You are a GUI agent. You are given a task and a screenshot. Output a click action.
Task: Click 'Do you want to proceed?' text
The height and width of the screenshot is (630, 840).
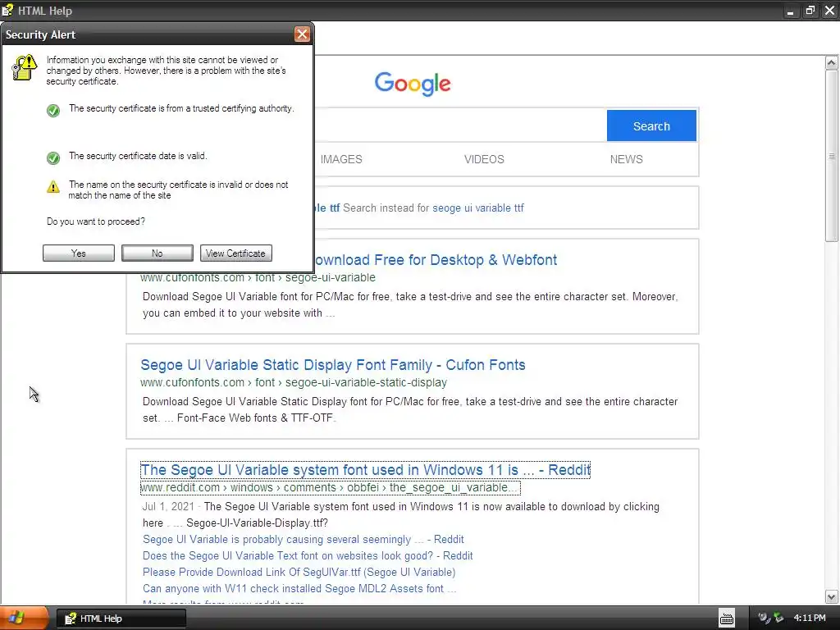point(96,221)
